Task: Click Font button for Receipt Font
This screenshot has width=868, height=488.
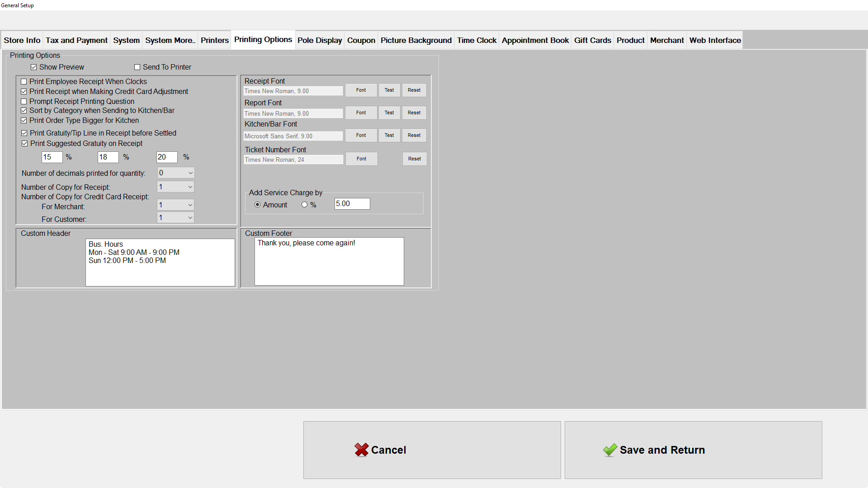Action: pyautogui.click(x=361, y=90)
